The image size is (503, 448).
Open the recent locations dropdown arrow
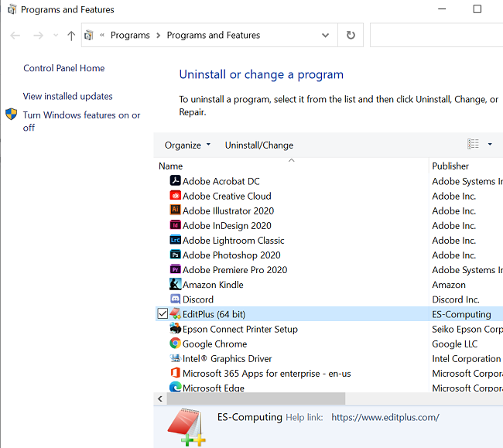pos(56,35)
